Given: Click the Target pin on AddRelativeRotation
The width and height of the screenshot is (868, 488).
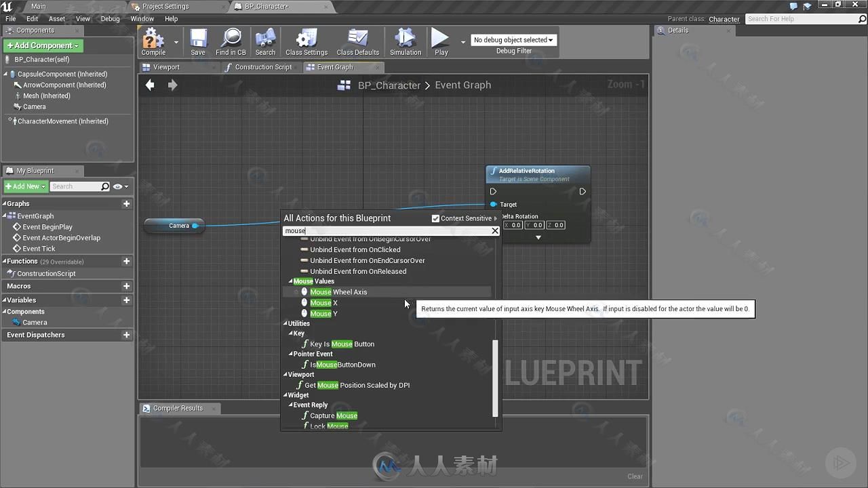Looking at the screenshot, I should 493,204.
